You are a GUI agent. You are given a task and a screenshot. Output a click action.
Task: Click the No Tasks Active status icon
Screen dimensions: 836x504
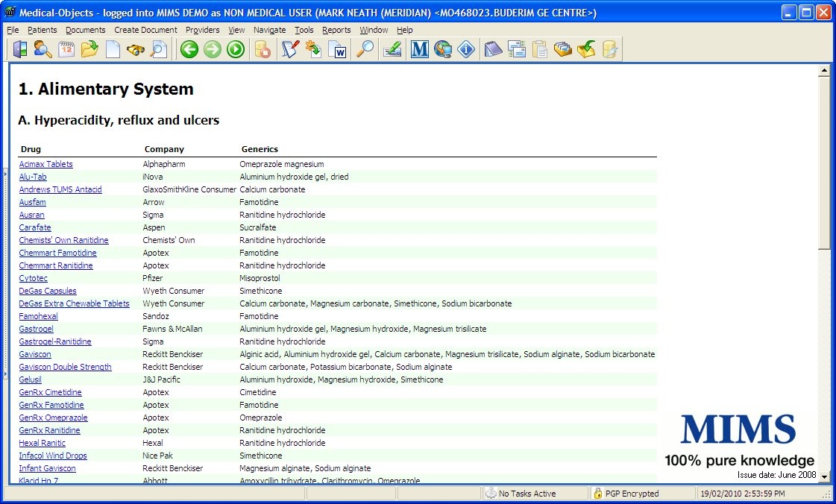(x=491, y=494)
